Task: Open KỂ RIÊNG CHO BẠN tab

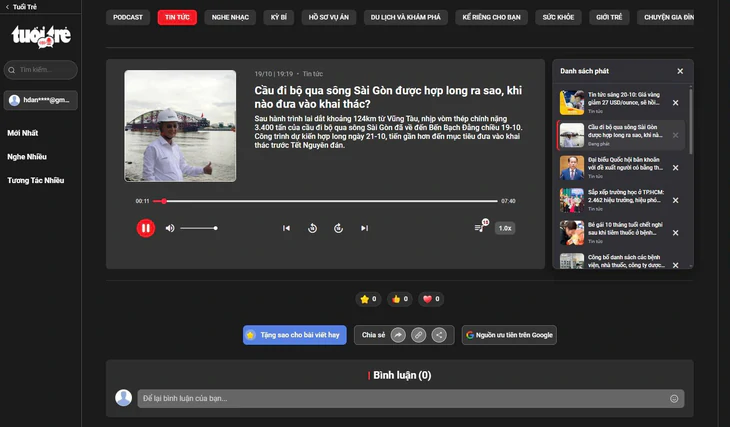Action: tap(492, 17)
